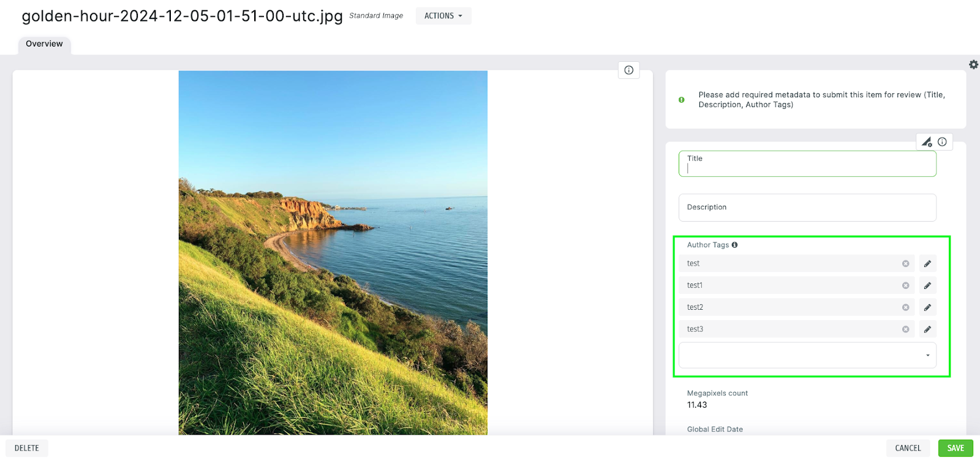Click the pencil icon beside 'test3'

(x=927, y=329)
